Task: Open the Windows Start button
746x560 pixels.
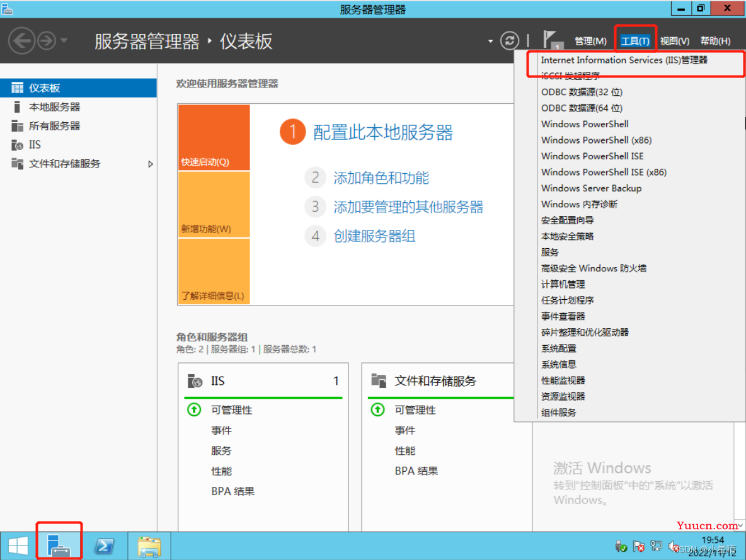Action: point(18,546)
